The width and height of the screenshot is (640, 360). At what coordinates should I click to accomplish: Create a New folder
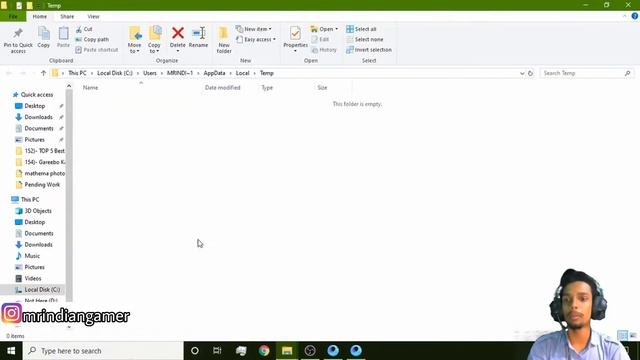[224, 40]
